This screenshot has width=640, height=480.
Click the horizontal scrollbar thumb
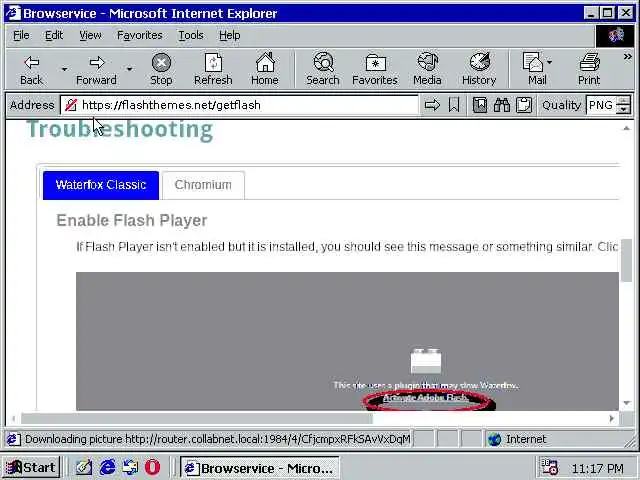click(x=197, y=418)
